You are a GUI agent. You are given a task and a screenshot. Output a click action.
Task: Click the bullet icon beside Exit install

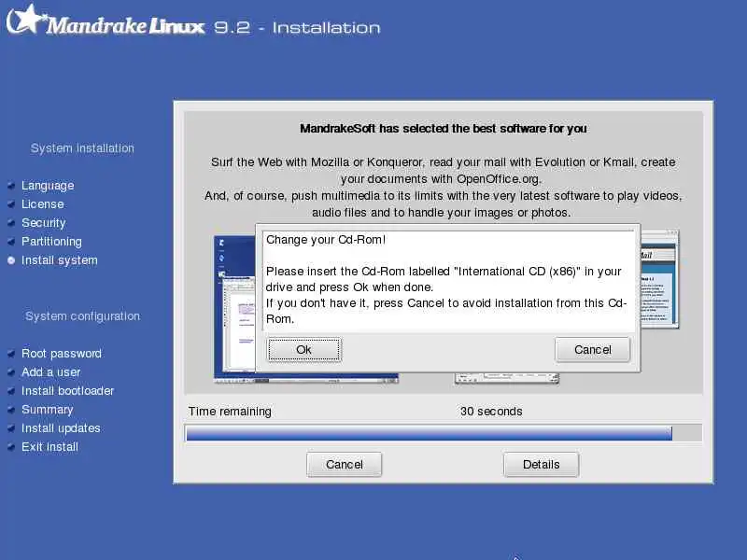pos(11,447)
